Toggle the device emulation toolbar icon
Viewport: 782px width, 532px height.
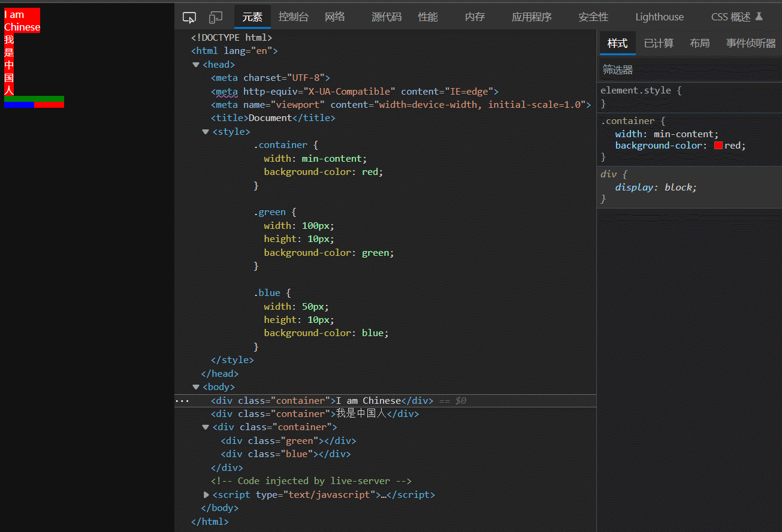tap(216, 17)
